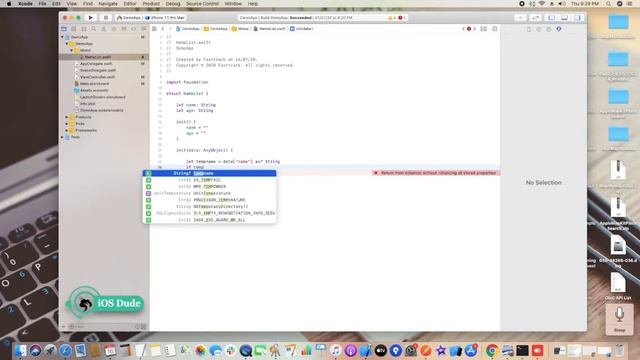Image resolution: width=640 pixels, height=360 pixels.
Task: Open the Issue navigator warning icon
Action: pyautogui.click(x=104, y=29)
